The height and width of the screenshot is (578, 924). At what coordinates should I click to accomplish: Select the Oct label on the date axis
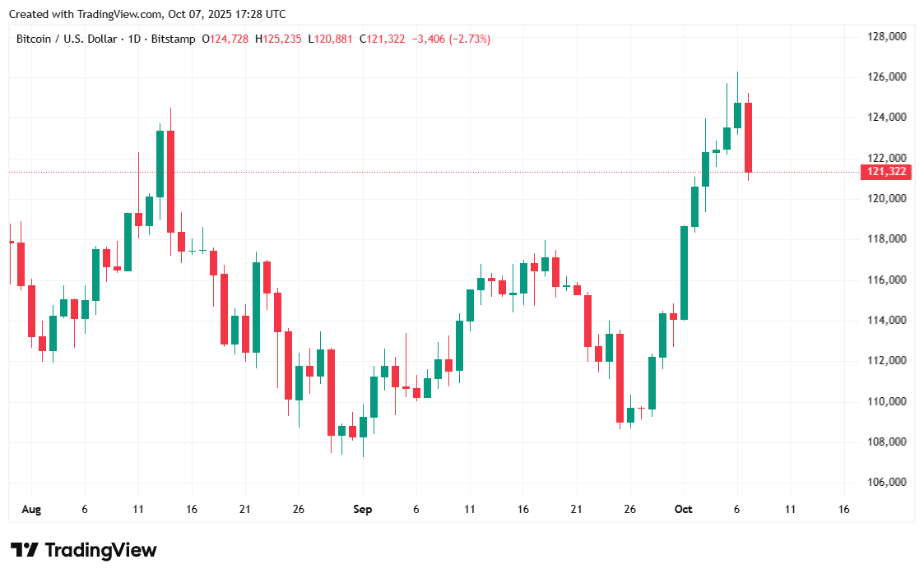(x=684, y=510)
